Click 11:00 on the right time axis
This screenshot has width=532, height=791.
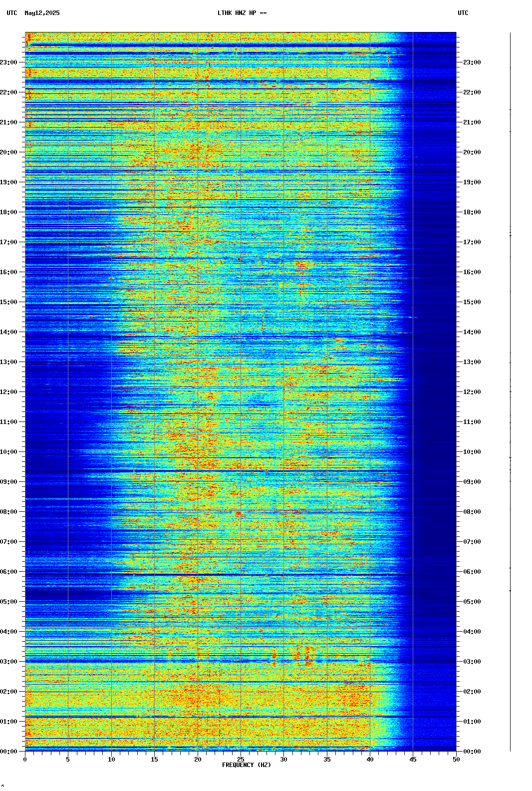click(472, 422)
